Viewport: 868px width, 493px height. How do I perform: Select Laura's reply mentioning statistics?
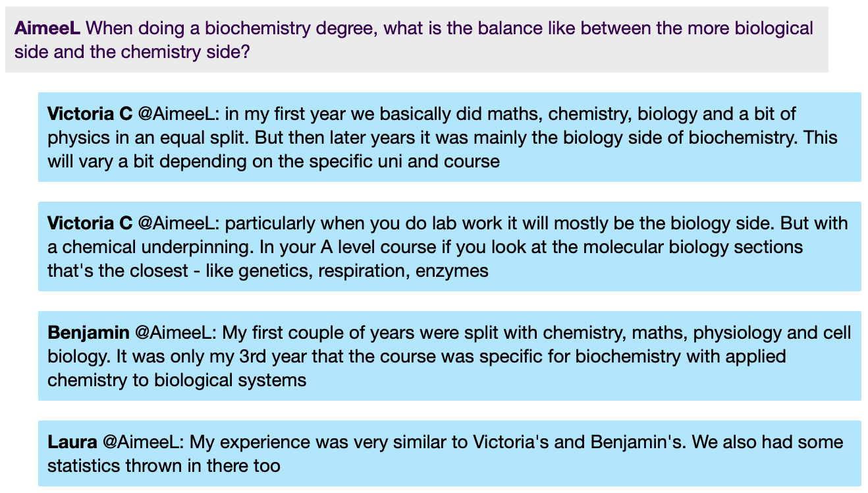[450, 453]
